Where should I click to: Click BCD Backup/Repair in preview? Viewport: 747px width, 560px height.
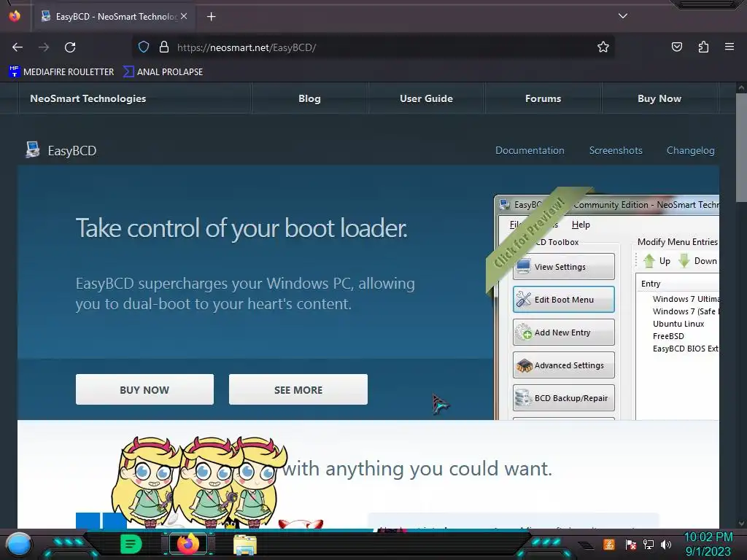564,398
